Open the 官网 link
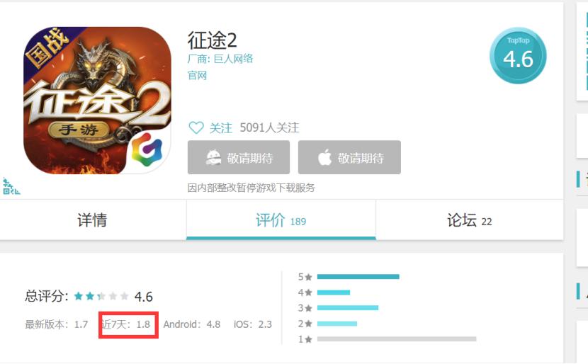 [197, 75]
